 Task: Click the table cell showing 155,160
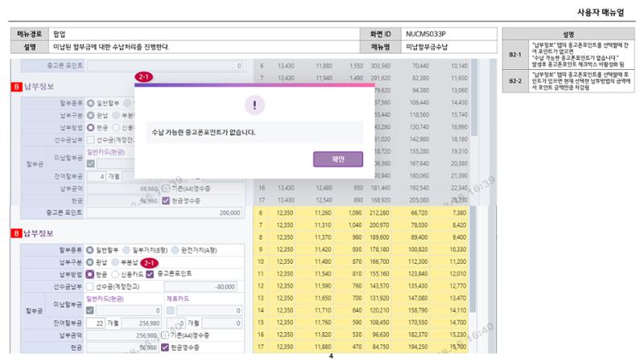379,274
